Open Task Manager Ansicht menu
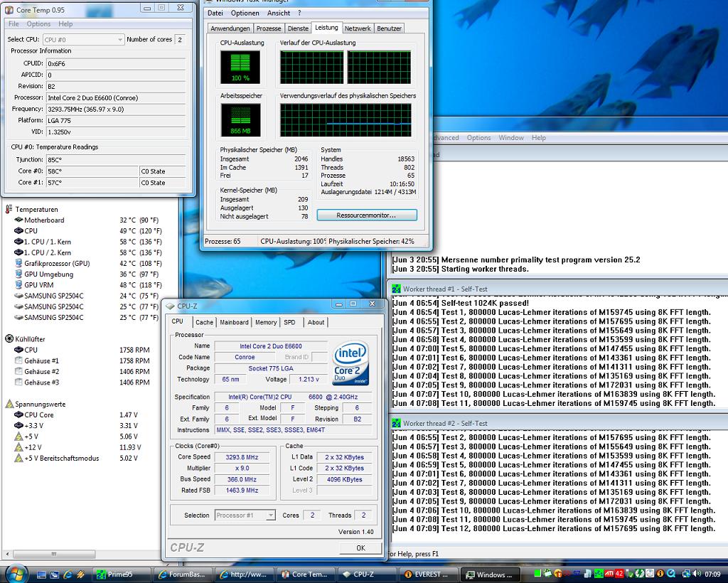Image resolution: width=728 pixels, height=583 pixels. 279,13
